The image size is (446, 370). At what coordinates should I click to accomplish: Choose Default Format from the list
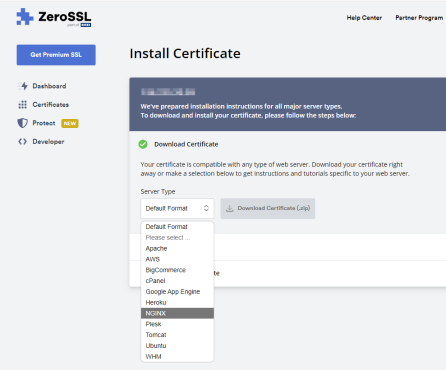(x=177, y=227)
